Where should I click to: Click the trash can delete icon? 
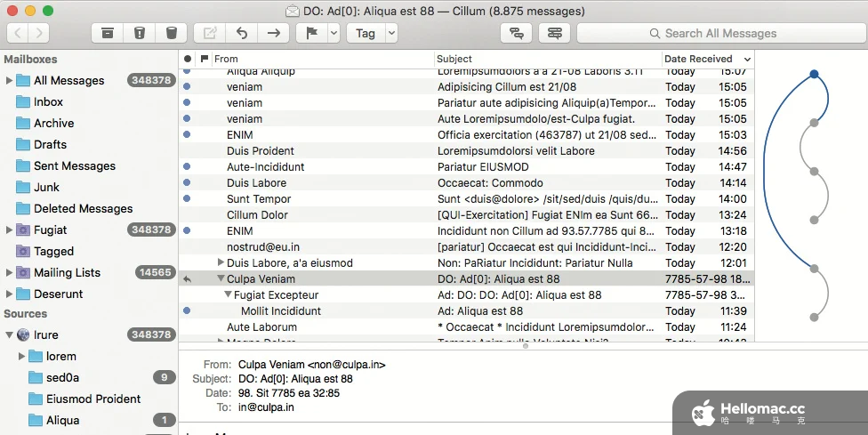[171, 33]
